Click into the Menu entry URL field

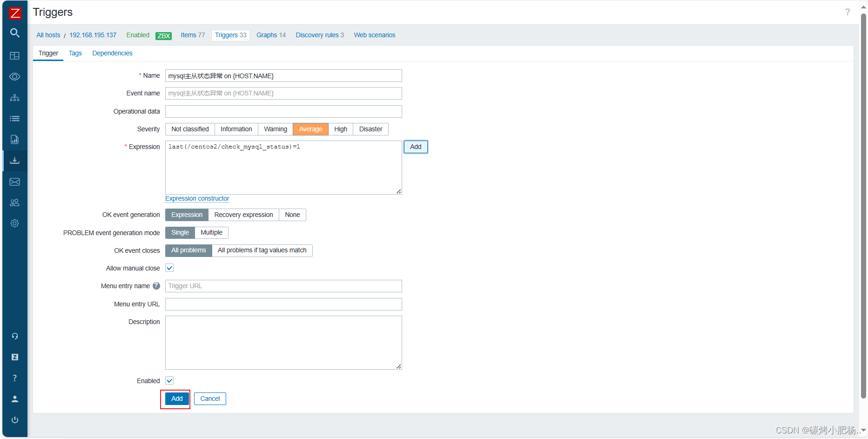click(x=283, y=304)
